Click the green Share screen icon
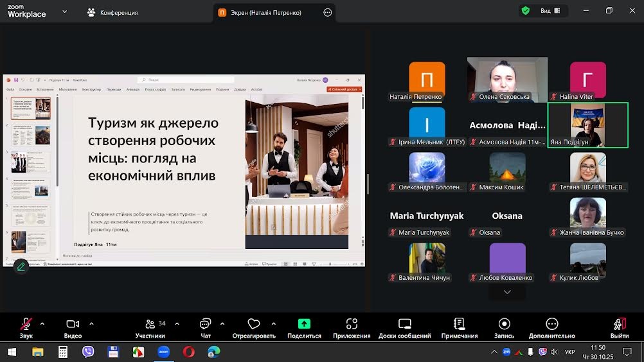The width and height of the screenshot is (644, 362). pyautogui.click(x=304, y=324)
